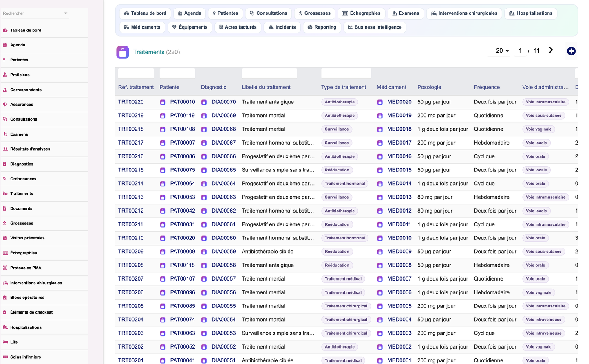589x364 pixels.
Task: Select Soins infirmiers in the sidebar
Action: (25, 357)
